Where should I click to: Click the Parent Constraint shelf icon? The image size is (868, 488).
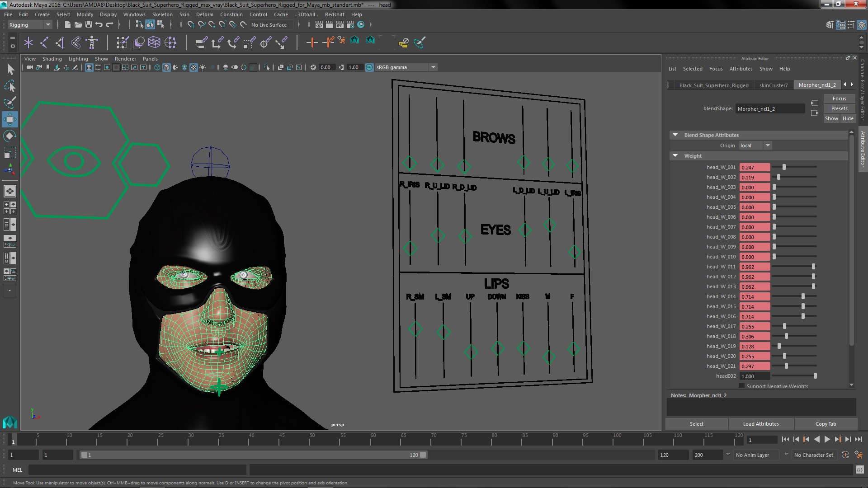(202, 42)
